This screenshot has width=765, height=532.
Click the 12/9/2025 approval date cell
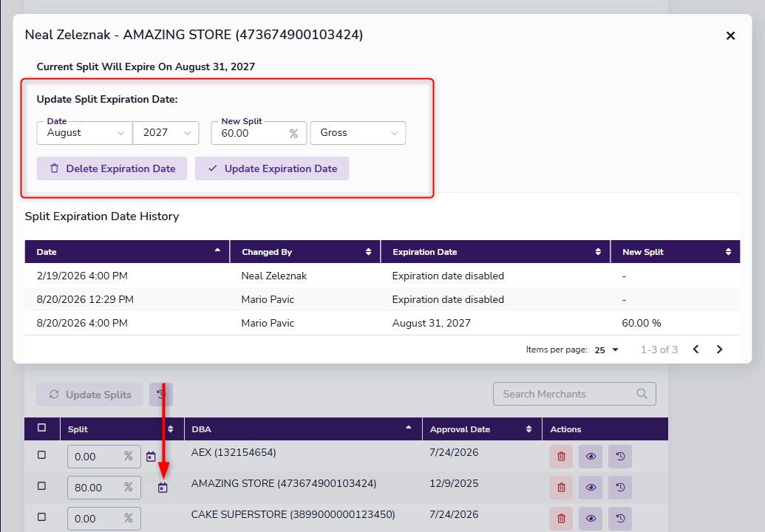454,484
